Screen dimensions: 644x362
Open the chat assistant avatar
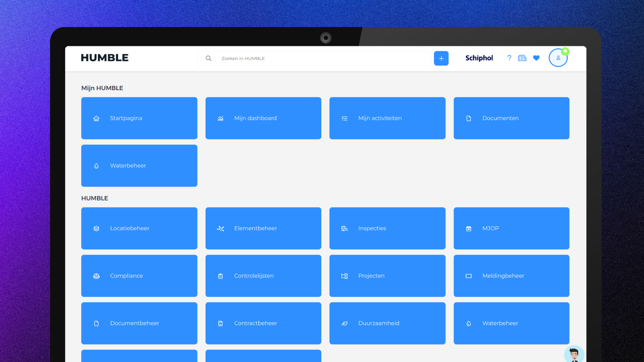tap(574, 354)
